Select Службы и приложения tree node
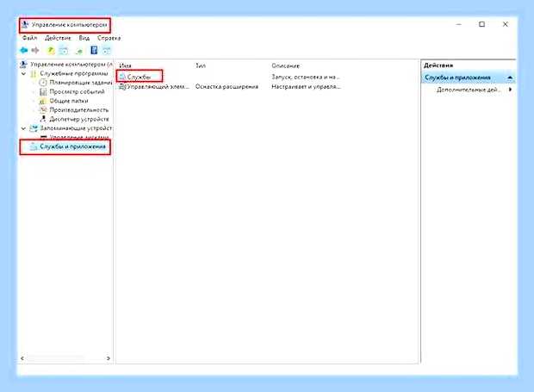 [x=72, y=146]
